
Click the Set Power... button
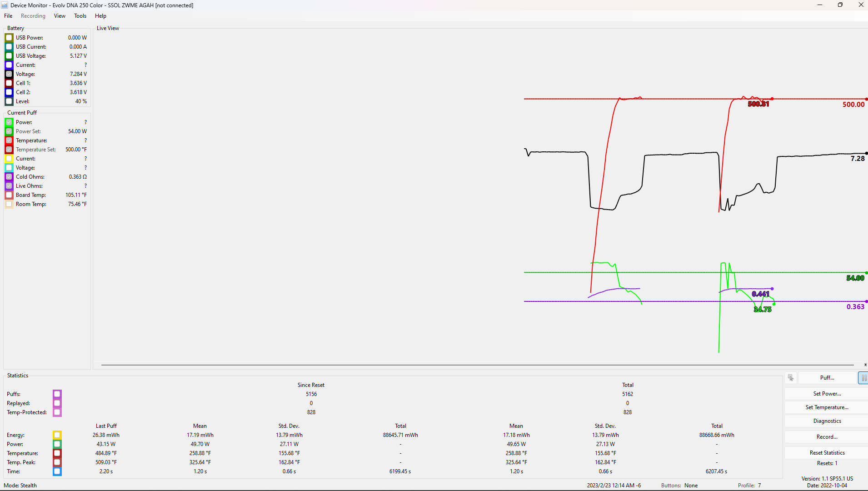pyautogui.click(x=827, y=394)
